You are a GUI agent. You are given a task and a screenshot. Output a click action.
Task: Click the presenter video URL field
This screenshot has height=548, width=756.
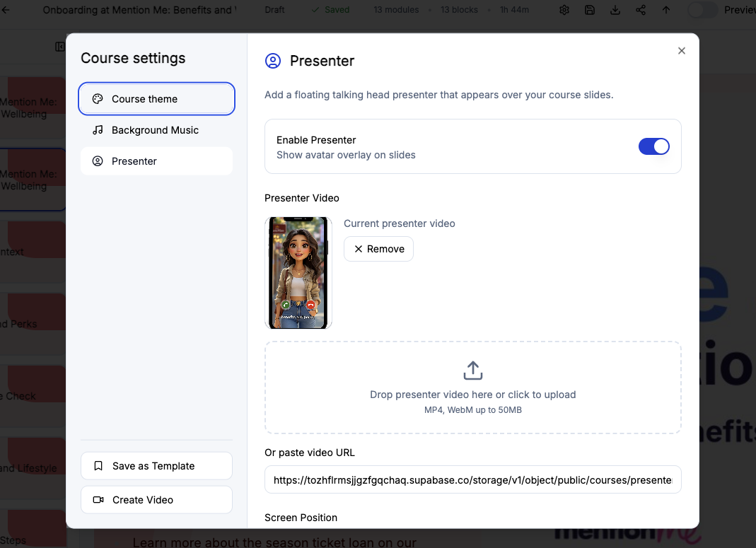pyautogui.click(x=472, y=479)
